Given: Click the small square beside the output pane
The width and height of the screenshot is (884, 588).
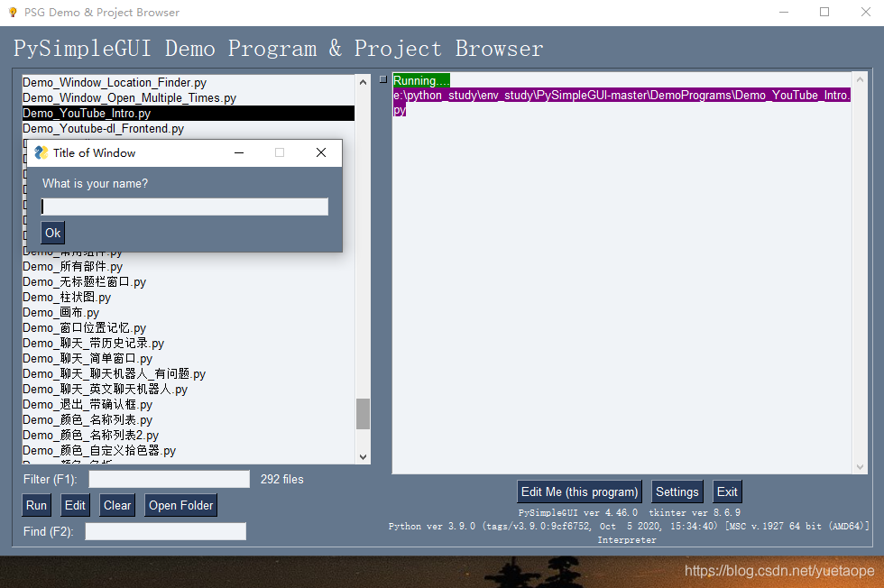Looking at the screenshot, I should [x=383, y=79].
